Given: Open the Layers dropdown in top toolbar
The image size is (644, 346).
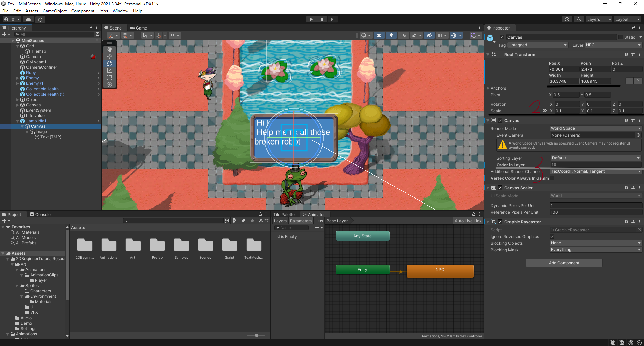Looking at the screenshot, I should (x=599, y=19).
